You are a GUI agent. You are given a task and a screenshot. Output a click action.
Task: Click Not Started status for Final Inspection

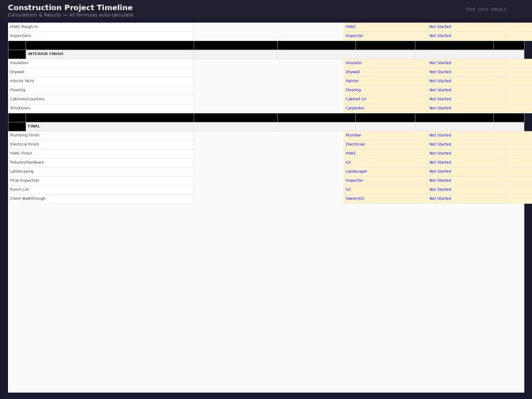tap(466, 181)
